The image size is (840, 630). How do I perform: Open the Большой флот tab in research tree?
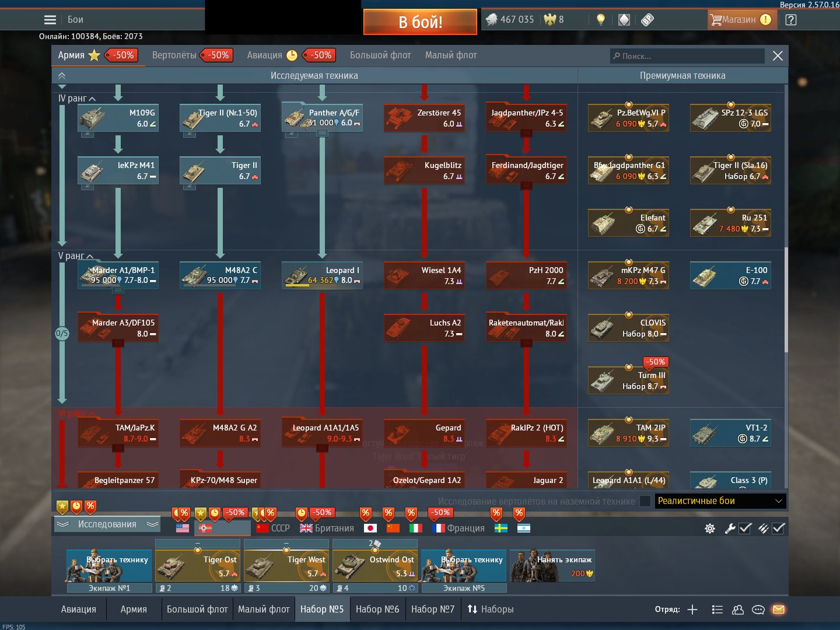coord(380,55)
